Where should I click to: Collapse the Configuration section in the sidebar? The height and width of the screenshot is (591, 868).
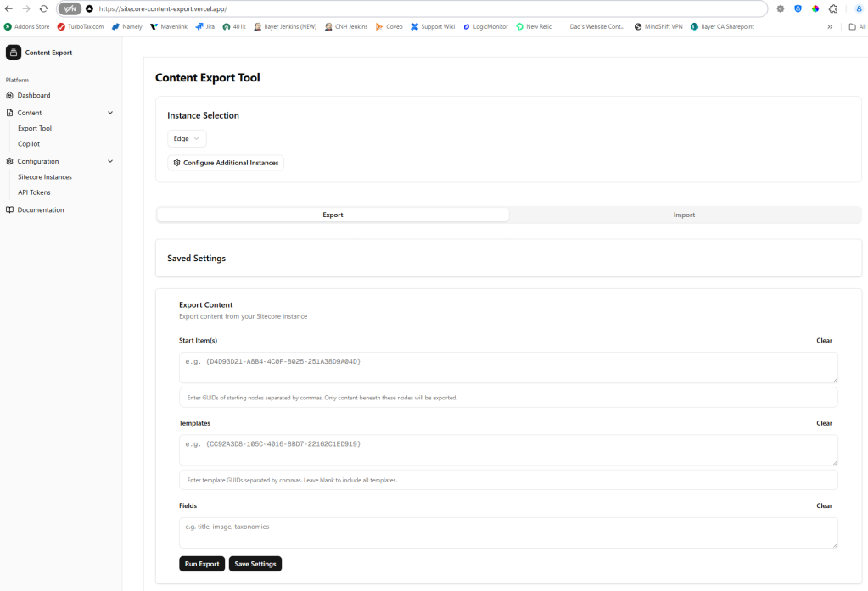click(x=110, y=160)
